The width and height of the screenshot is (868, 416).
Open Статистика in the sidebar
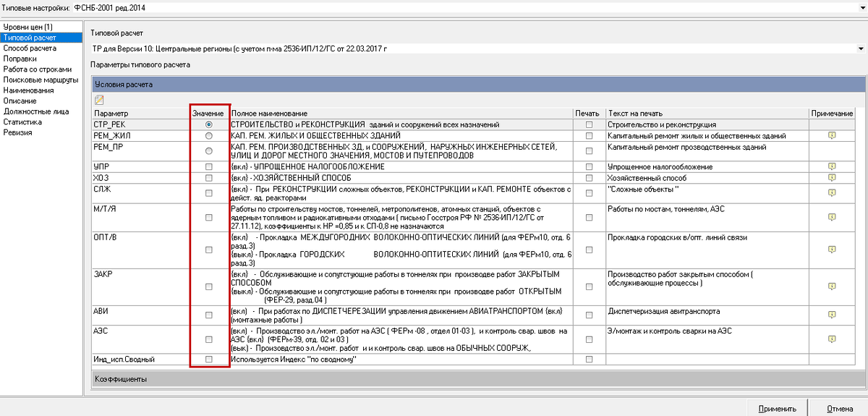click(x=23, y=122)
